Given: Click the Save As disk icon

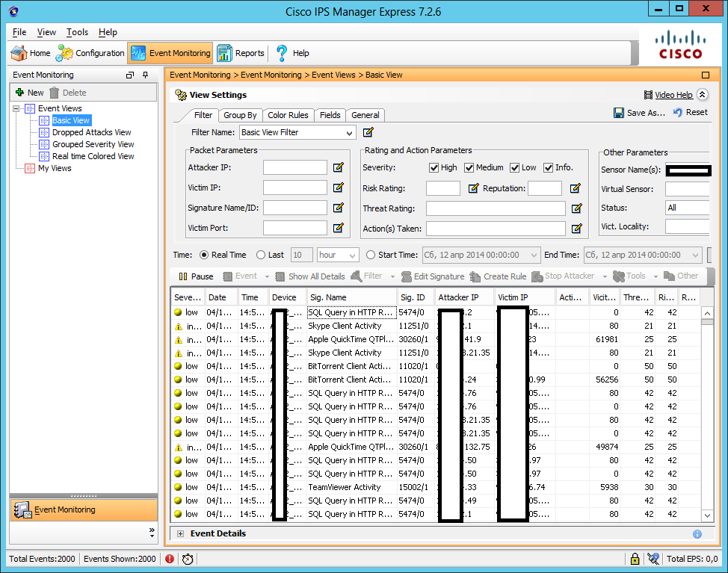Looking at the screenshot, I should [x=619, y=113].
